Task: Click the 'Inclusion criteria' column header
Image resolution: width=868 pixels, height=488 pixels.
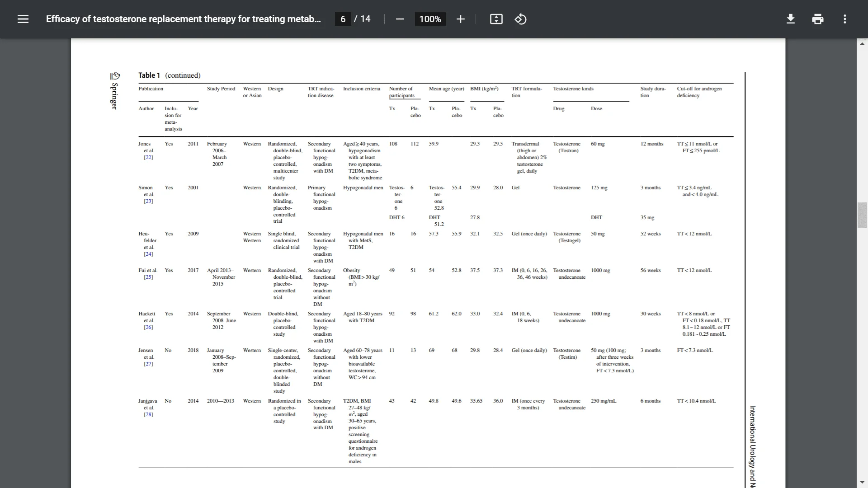Action: pos(362,89)
